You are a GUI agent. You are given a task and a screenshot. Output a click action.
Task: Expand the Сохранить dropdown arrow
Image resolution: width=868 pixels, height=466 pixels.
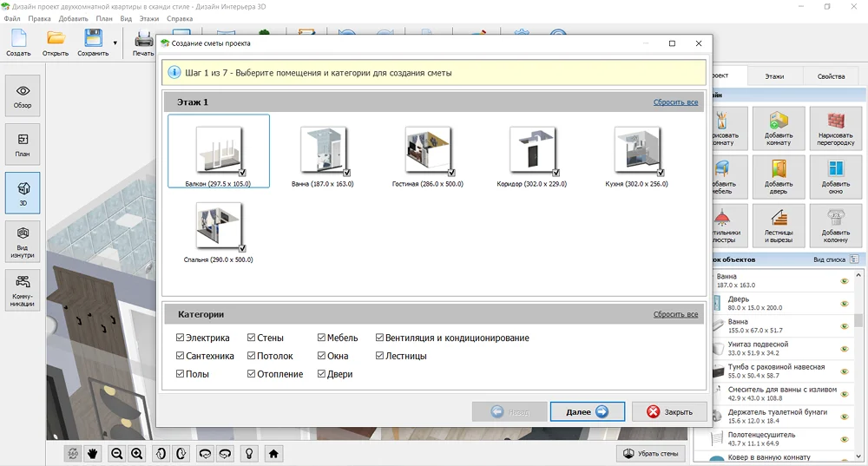115,43
